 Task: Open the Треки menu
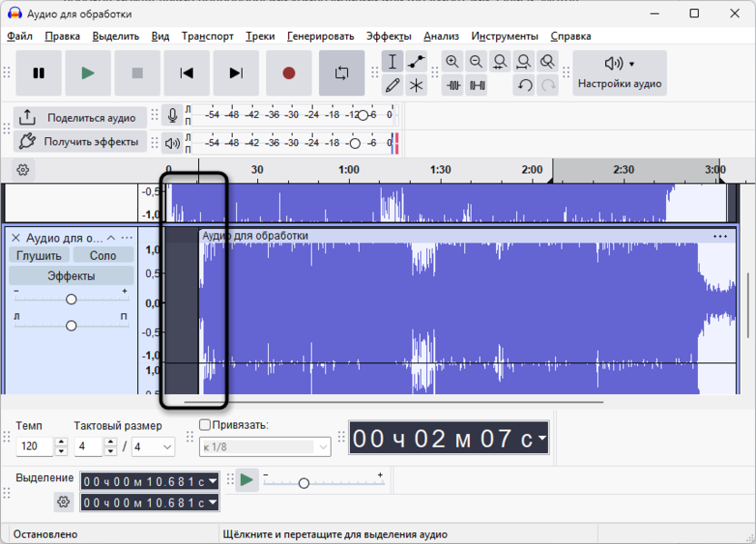click(x=260, y=36)
